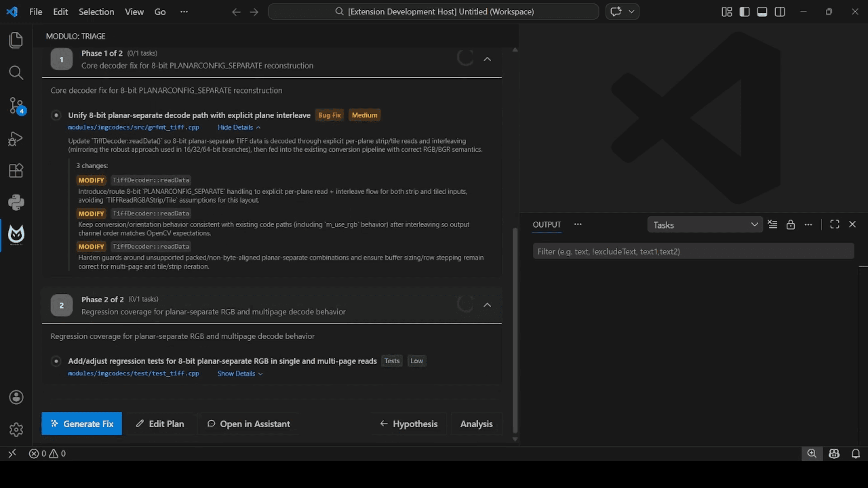Open the Explorer view in activity bar
Image resolution: width=868 pixels, height=488 pixels.
click(16, 40)
